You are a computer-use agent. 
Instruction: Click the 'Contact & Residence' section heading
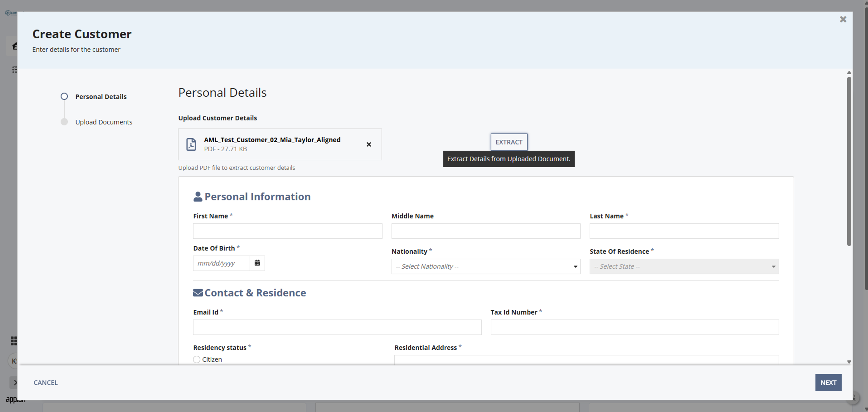[x=255, y=293]
